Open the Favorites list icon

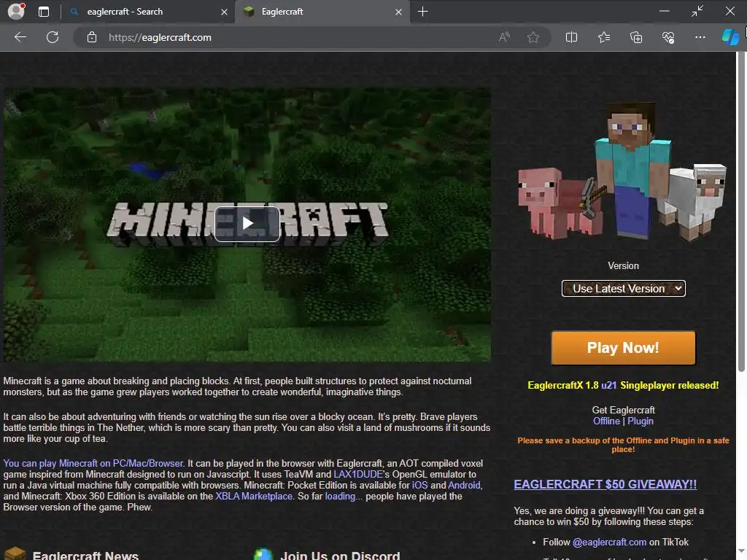click(603, 37)
